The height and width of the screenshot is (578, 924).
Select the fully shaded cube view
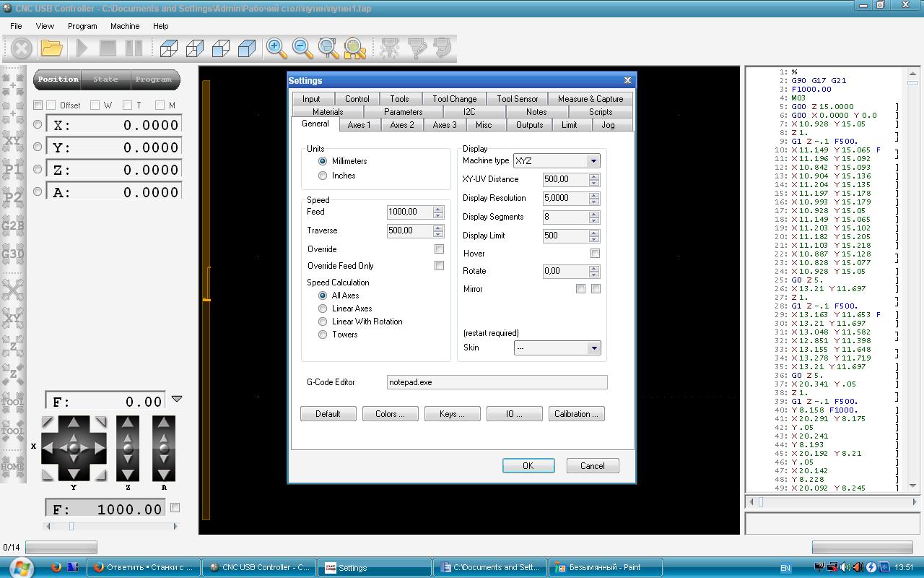click(247, 48)
